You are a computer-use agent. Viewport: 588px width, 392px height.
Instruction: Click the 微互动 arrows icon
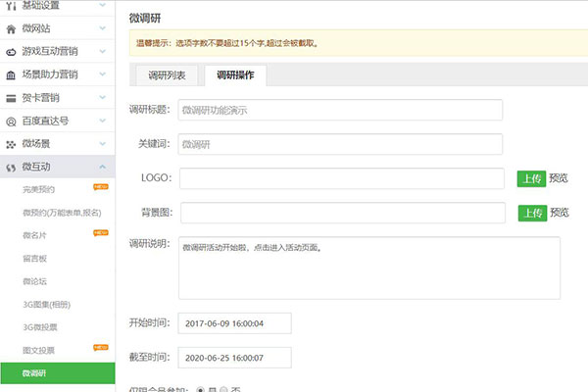click(x=11, y=168)
